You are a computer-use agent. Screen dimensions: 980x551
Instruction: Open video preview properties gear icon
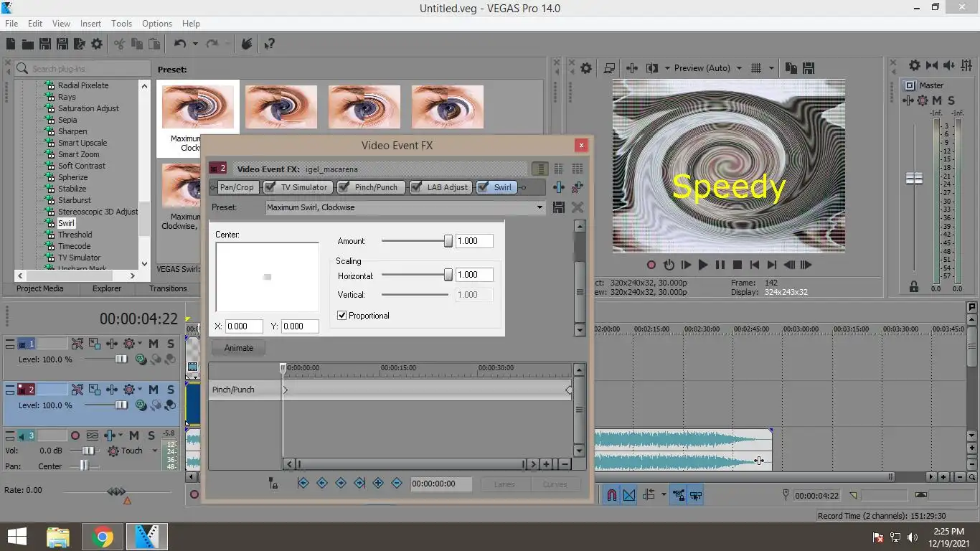(x=586, y=68)
